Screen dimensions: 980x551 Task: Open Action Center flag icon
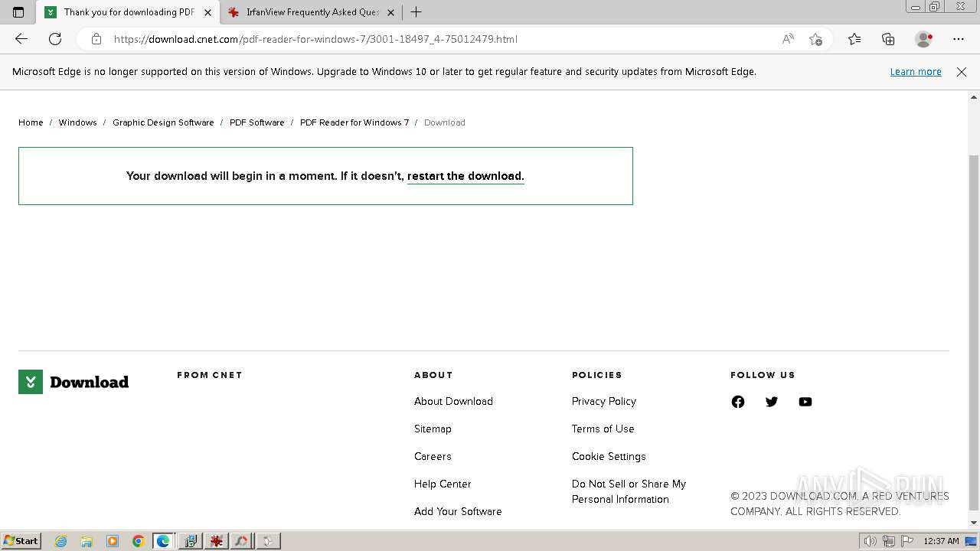(907, 541)
